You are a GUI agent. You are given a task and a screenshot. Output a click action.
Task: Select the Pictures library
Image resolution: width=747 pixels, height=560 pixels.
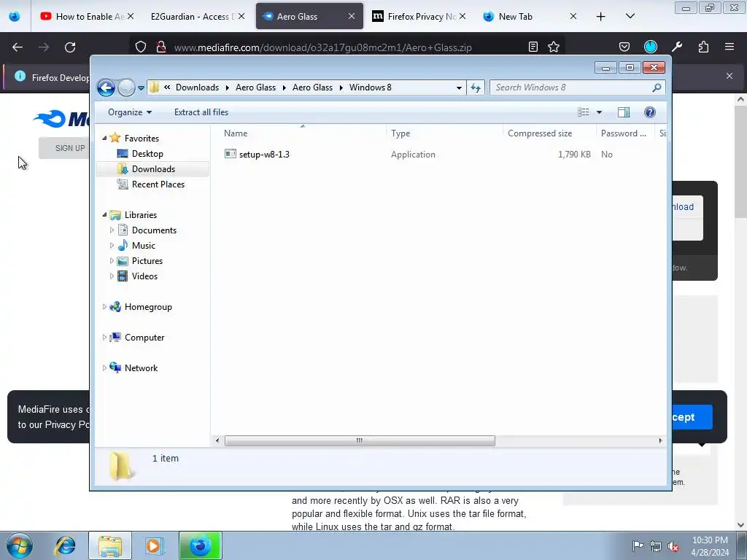click(x=147, y=260)
